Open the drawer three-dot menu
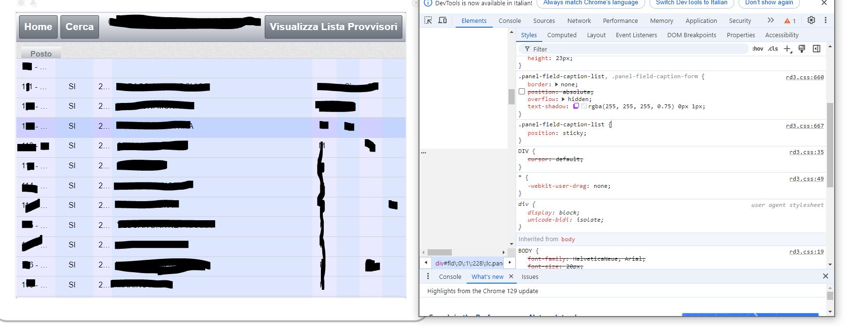Screen dimensions: 868x327 coord(428,276)
